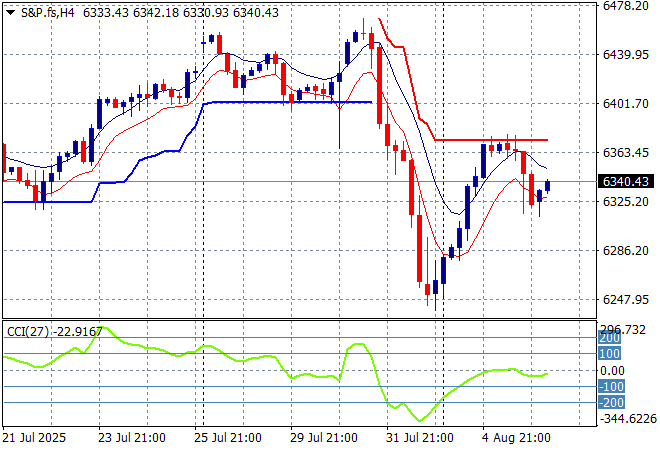Click the 6363.45 price axis value
This screenshot has width=660, height=450.
625,152
